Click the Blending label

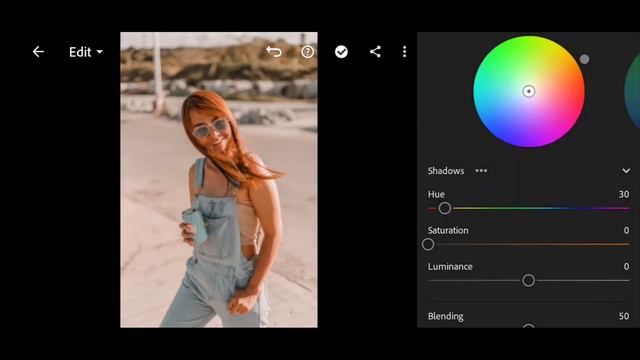445,316
